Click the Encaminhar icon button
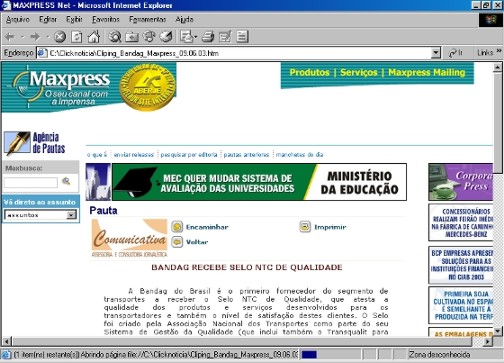504x363 pixels. [177, 227]
